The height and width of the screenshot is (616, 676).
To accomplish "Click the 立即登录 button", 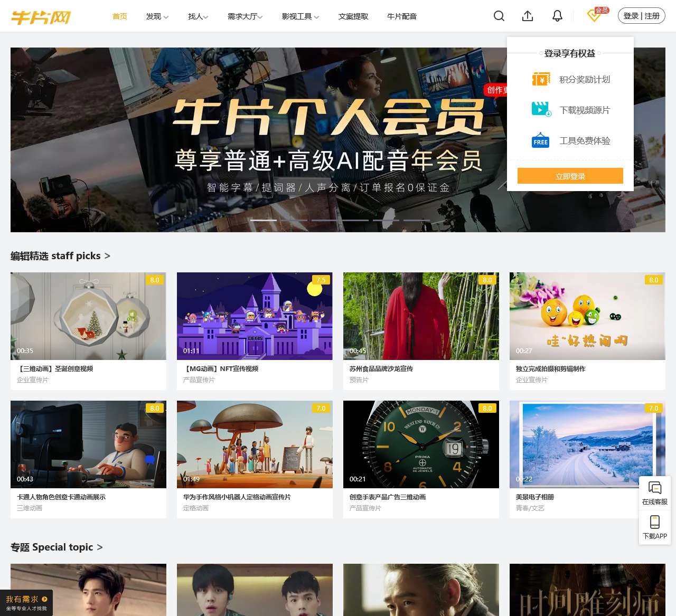I will [570, 176].
